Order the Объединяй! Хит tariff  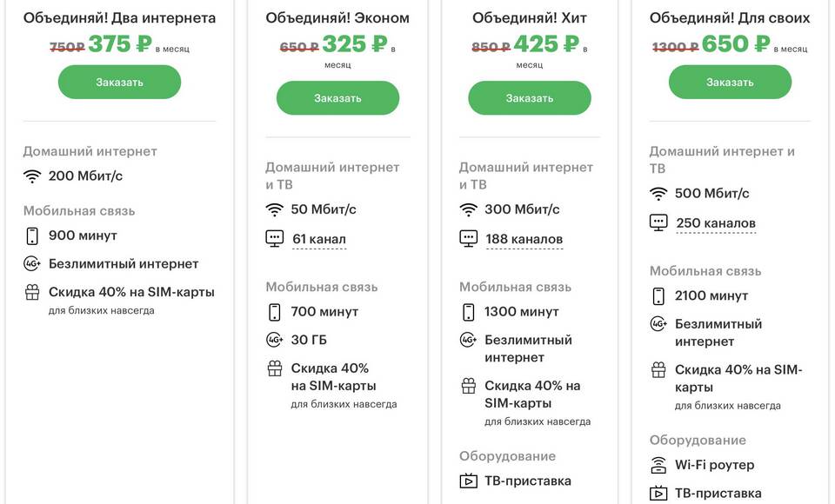coord(529,98)
